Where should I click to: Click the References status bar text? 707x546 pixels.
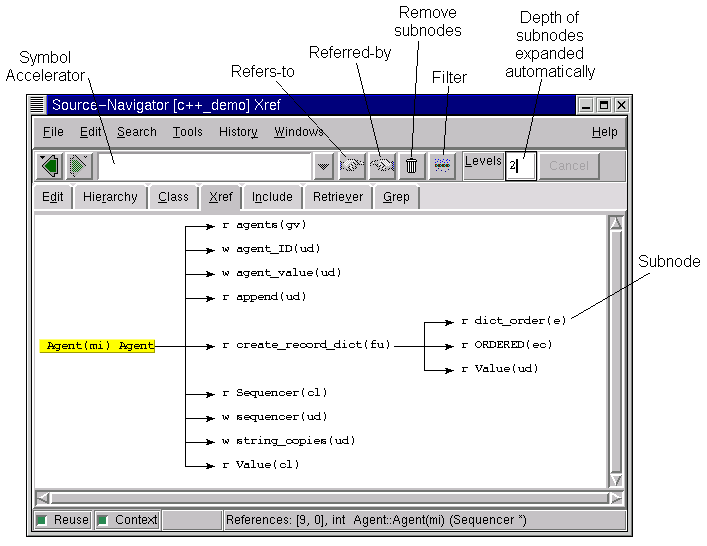(x=376, y=520)
